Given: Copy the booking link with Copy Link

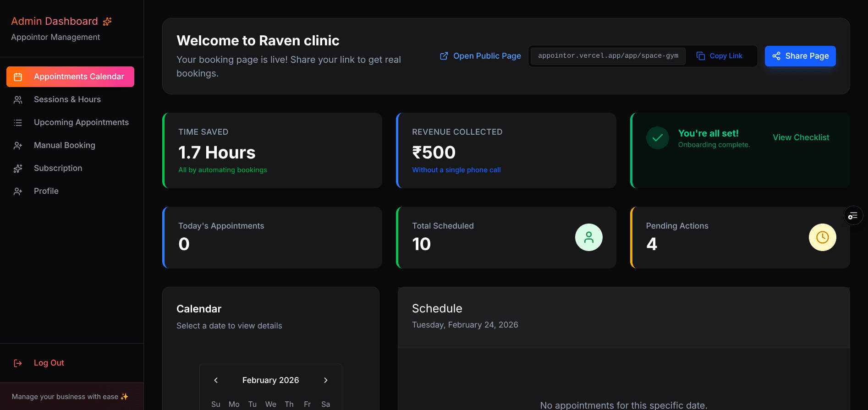Looking at the screenshot, I should coord(720,56).
